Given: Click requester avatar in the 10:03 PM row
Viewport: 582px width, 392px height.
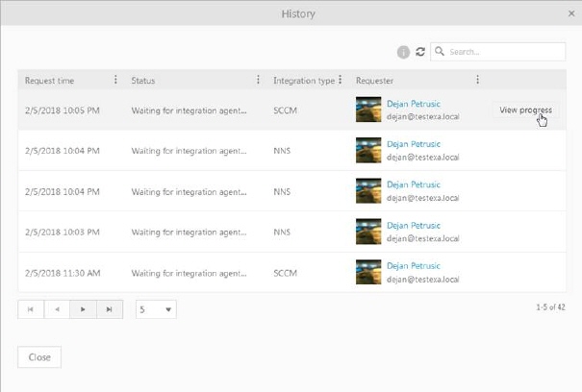Looking at the screenshot, I should pyautogui.click(x=368, y=233).
